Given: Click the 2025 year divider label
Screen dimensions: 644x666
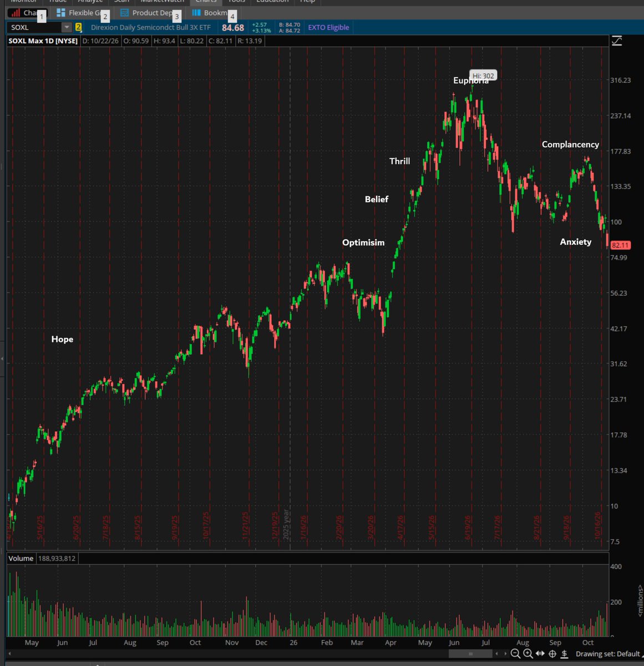Looking at the screenshot, I should pos(286,524).
